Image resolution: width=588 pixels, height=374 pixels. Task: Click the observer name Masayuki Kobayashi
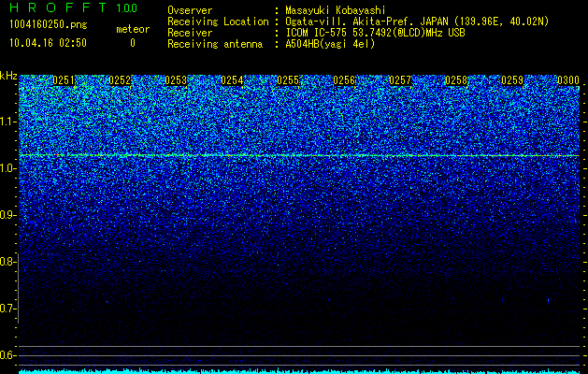336,10
